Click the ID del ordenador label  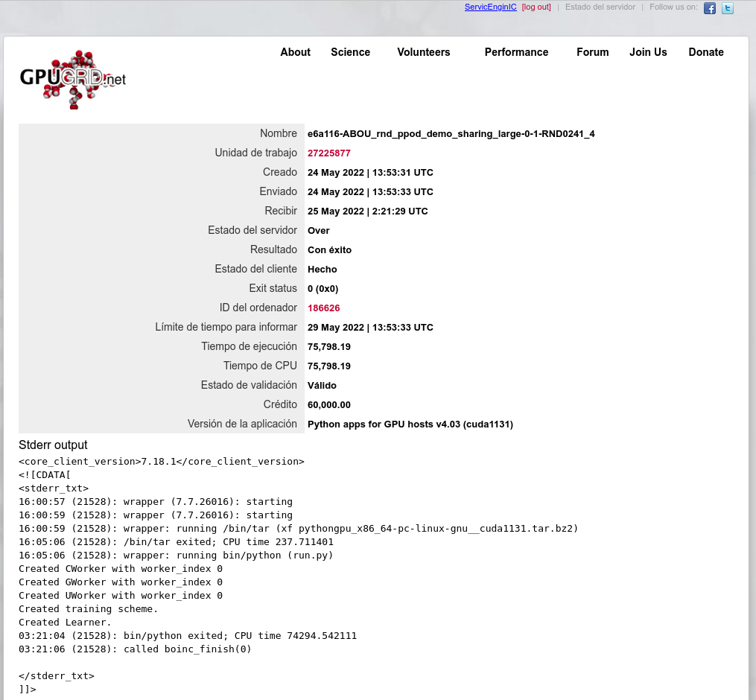[258, 308]
